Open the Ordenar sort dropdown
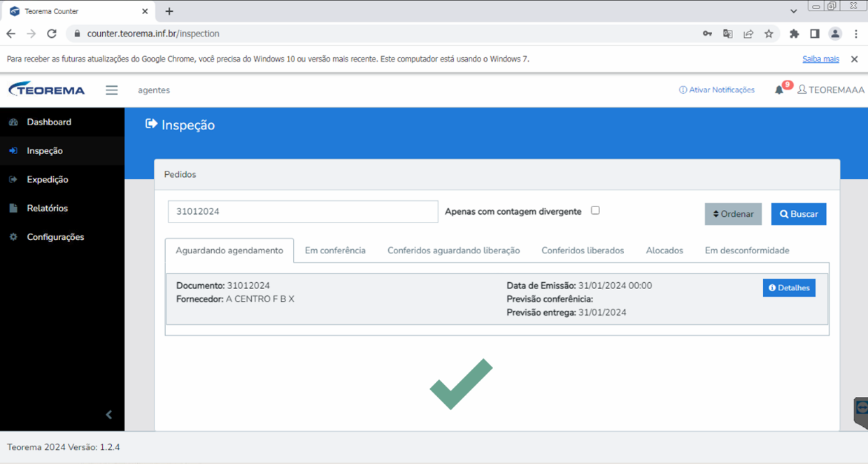This screenshot has width=868, height=464. pyautogui.click(x=733, y=214)
